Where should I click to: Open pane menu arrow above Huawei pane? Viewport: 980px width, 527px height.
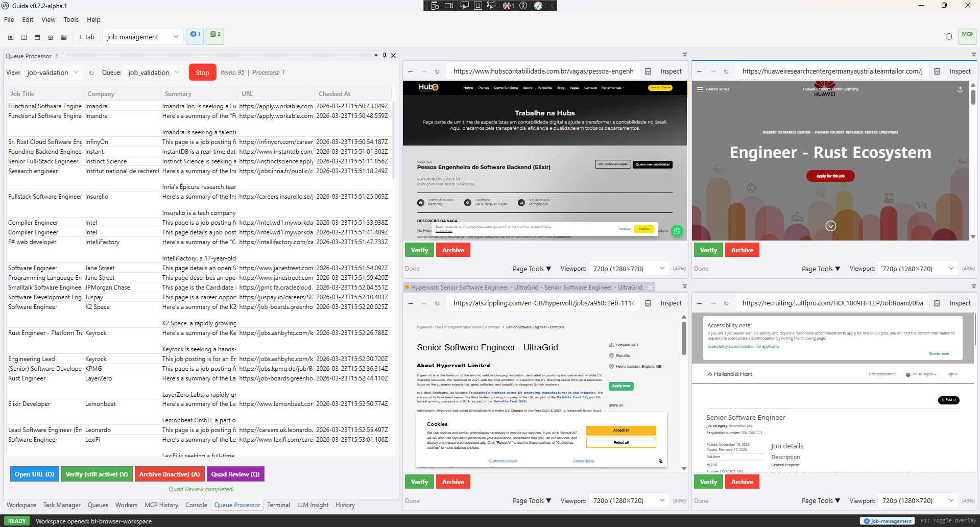[973, 55]
